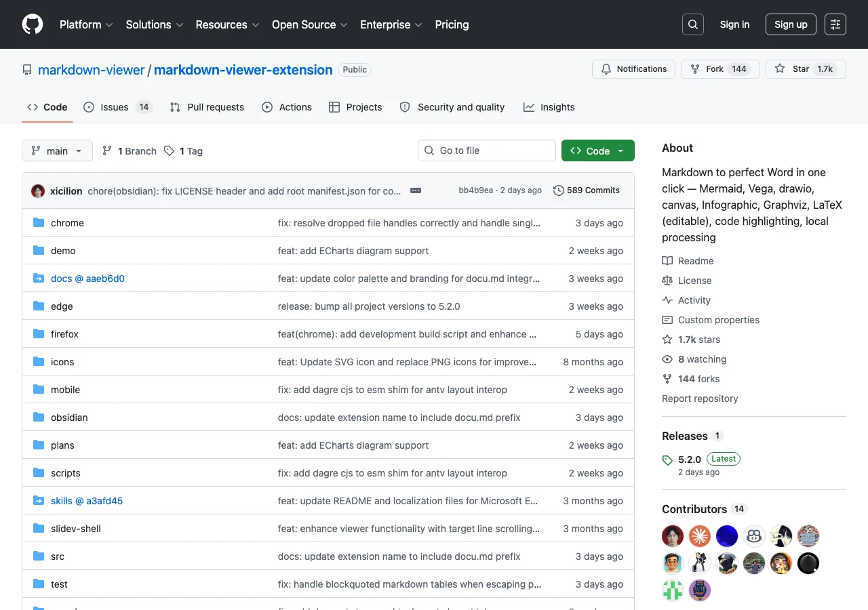868x610 pixels.
Task: Open the markdown-viewer-extension repository title
Action: pyautogui.click(x=243, y=70)
